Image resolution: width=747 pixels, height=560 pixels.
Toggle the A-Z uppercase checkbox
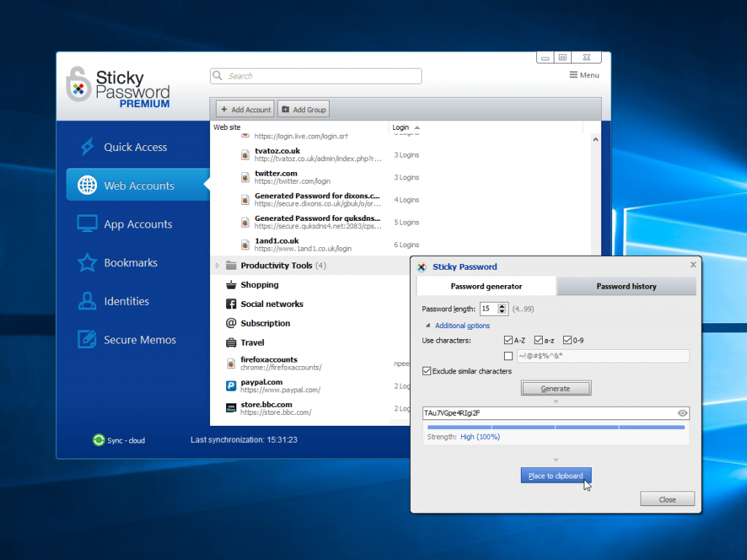click(508, 340)
